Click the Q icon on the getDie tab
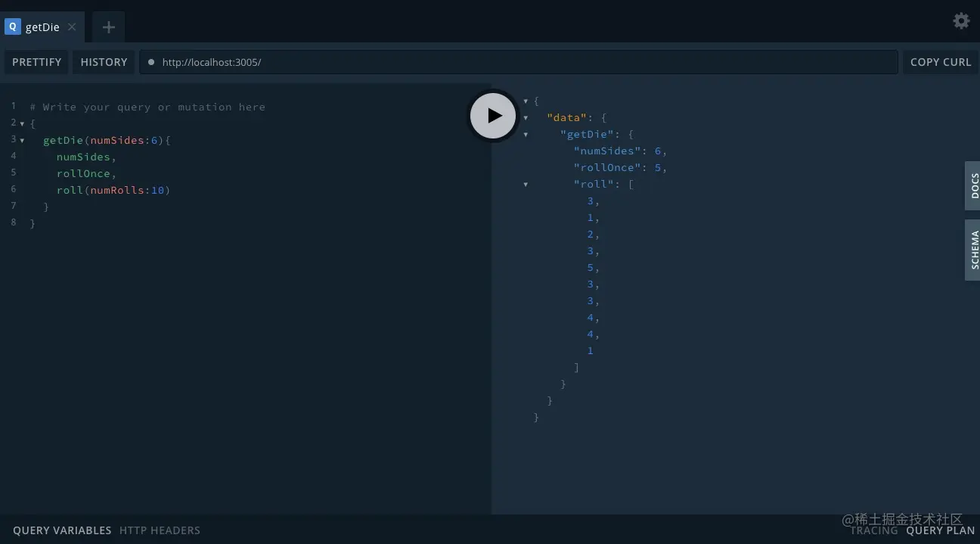This screenshot has height=544, width=980. coord(12,26)
